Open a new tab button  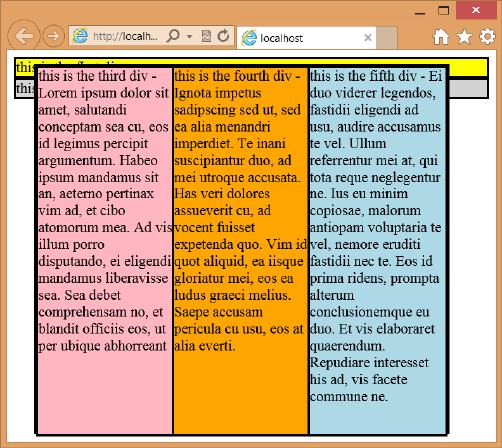387,38
